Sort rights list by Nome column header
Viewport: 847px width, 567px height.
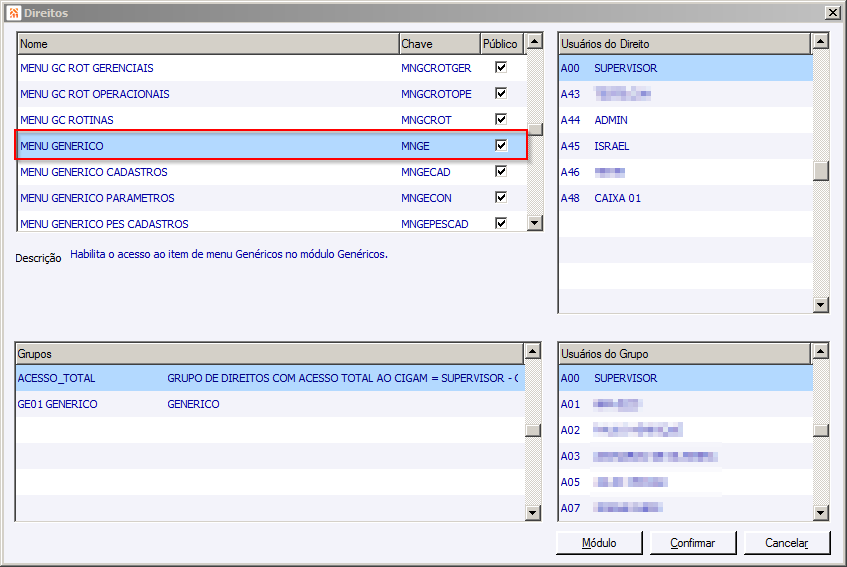[x=208, y=44]
